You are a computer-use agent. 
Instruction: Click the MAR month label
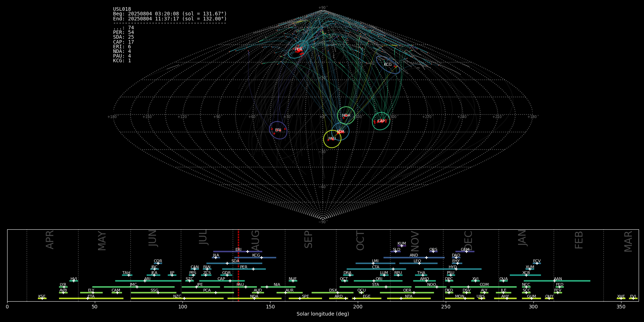click(628, 241)
